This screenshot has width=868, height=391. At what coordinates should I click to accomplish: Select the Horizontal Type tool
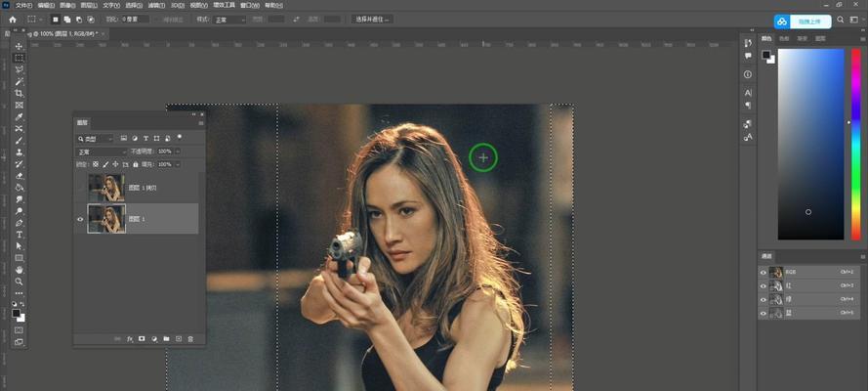(x=19, y=235)
